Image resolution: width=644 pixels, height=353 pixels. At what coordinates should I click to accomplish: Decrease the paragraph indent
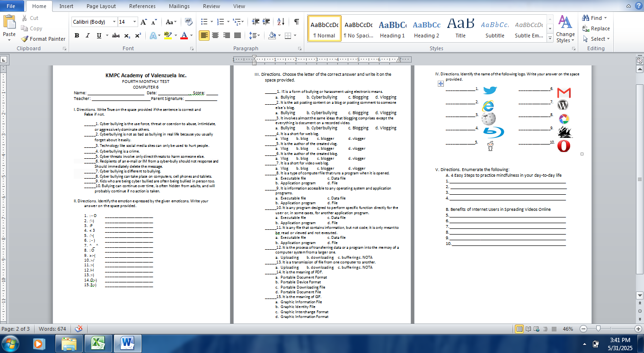[256, 22]
